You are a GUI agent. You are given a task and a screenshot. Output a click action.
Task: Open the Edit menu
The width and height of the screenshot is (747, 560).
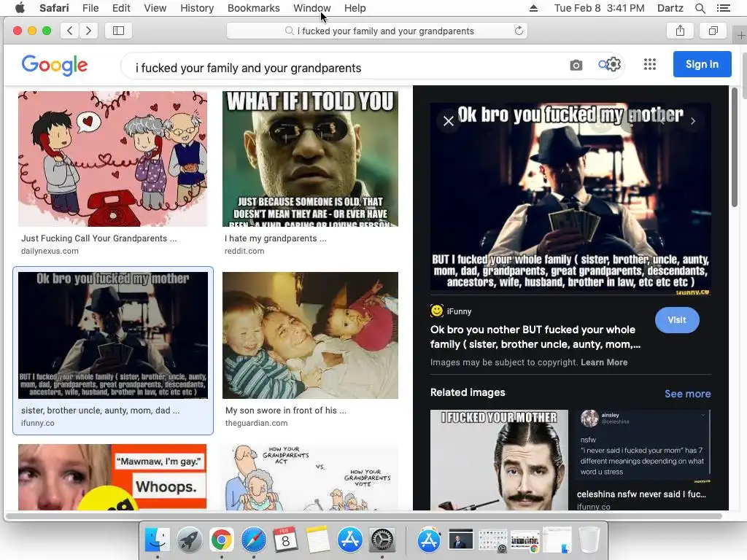[x=121, y=8]
